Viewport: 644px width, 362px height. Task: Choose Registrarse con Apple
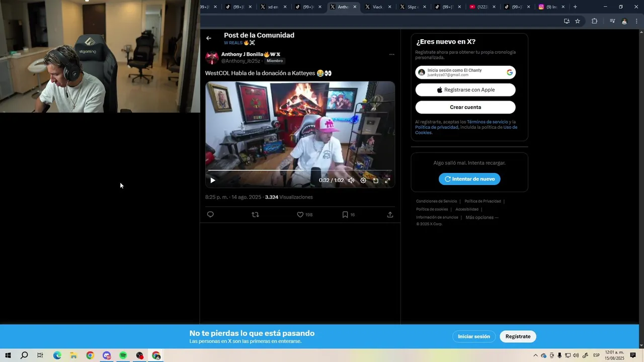point(465,90)
